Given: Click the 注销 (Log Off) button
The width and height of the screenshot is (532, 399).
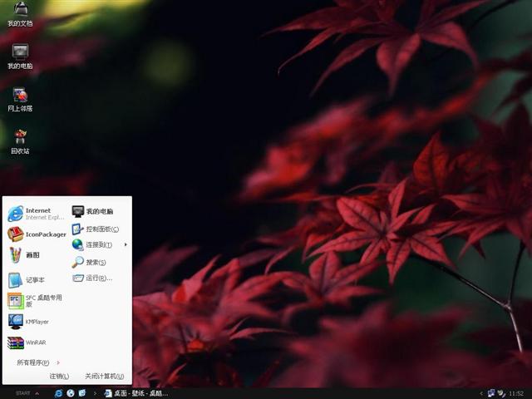Looking at the screenshot, I should pos(58,377).
